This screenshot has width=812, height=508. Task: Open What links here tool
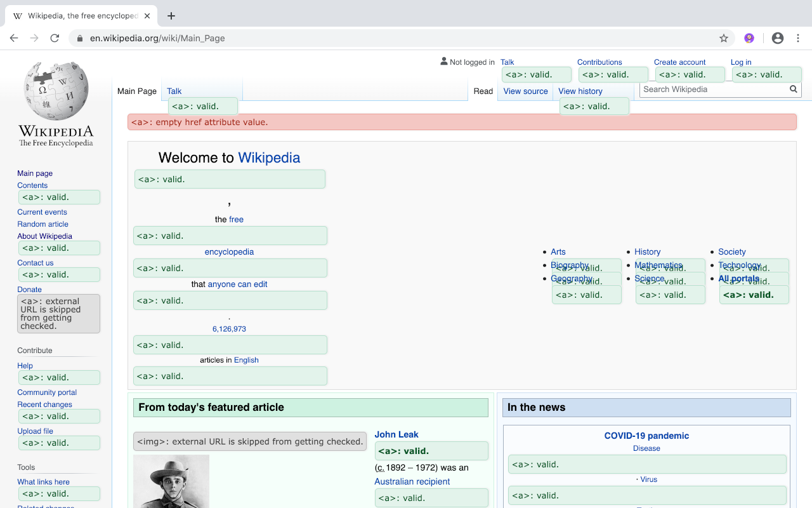(x=43, y=482)
